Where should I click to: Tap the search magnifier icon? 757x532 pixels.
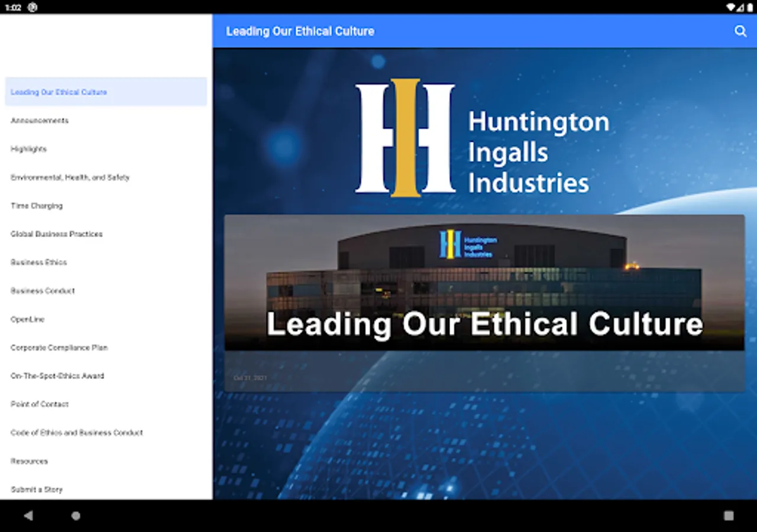[740, 31]
